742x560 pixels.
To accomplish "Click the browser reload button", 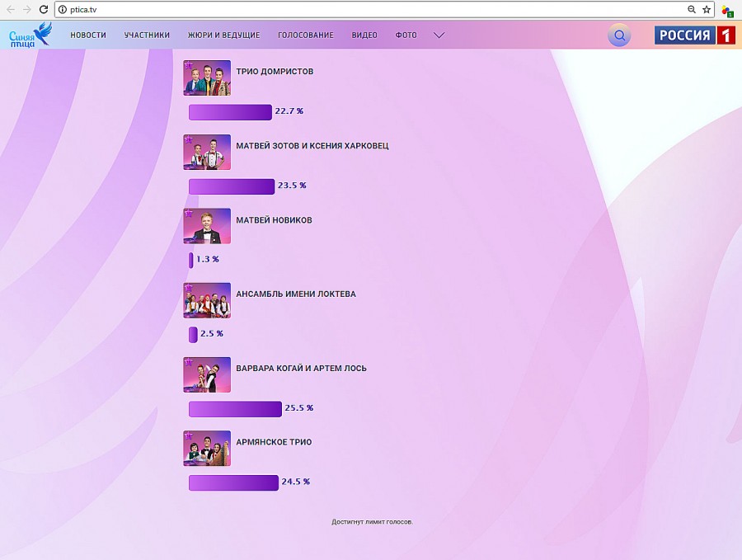I will click(x=44, y=9).
